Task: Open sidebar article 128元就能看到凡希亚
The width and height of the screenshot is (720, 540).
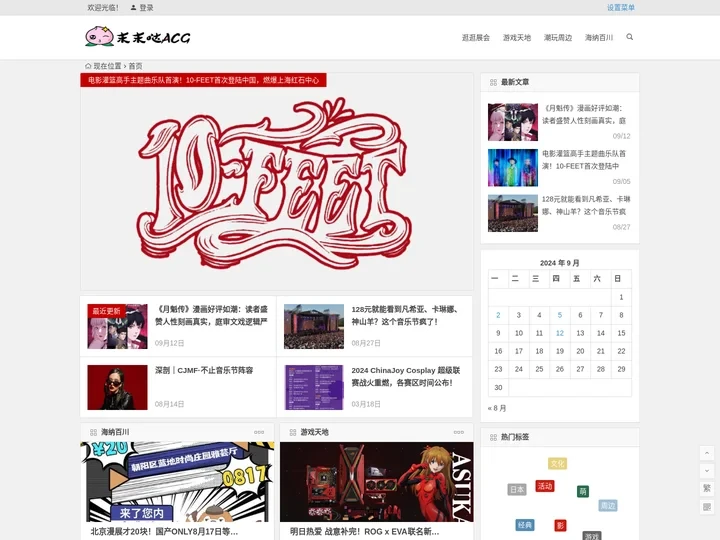Action: tap(586, 205)
